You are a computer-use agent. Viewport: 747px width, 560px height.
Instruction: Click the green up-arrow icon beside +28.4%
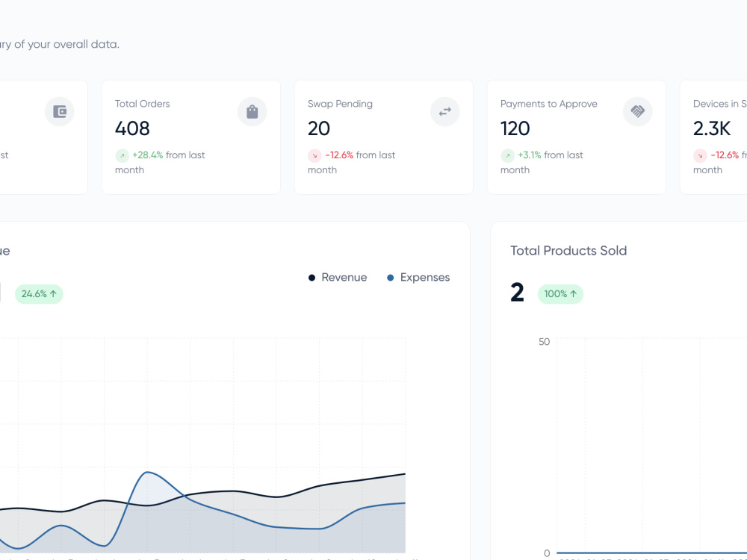(122, 155)
